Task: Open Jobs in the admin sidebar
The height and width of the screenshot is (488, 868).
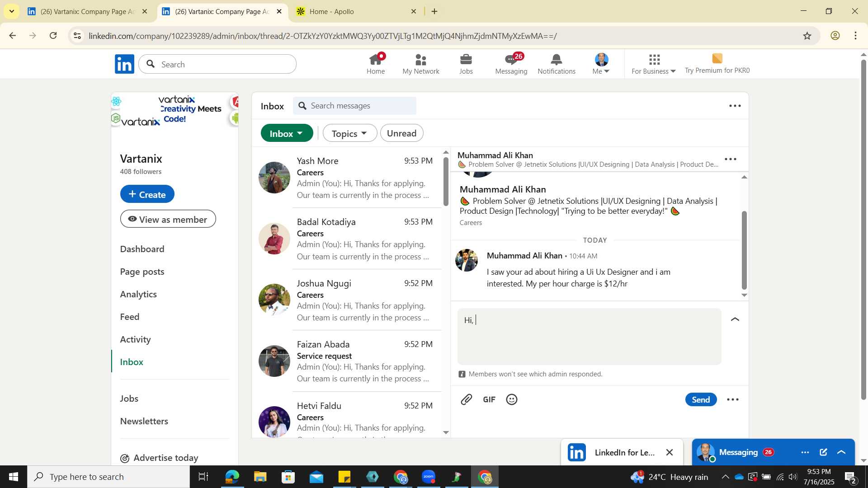Action: click(x=129, y=399)
